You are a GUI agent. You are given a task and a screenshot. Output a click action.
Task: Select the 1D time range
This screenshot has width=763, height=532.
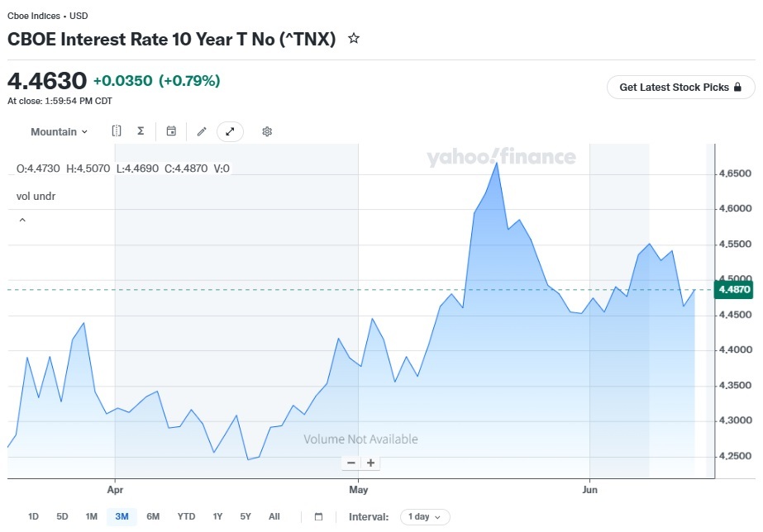click(x=33, y=516)
